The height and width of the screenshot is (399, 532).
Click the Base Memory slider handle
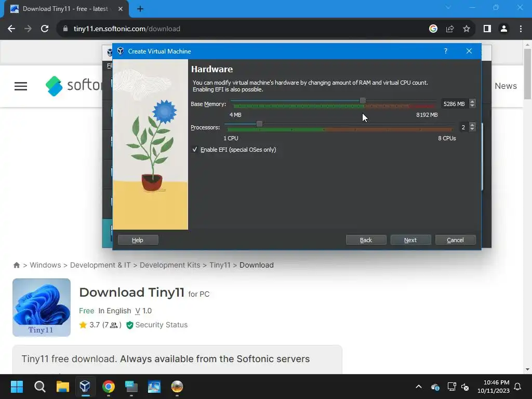tap(363, 100)
